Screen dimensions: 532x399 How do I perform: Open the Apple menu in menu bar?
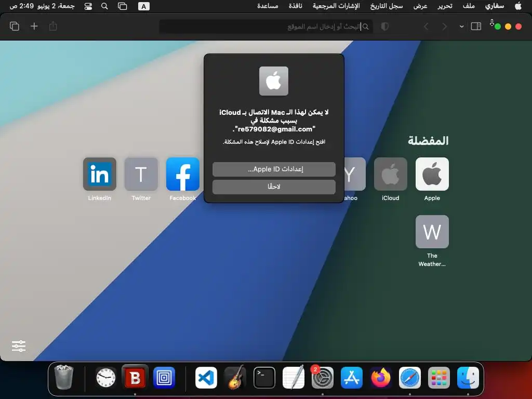518,6
